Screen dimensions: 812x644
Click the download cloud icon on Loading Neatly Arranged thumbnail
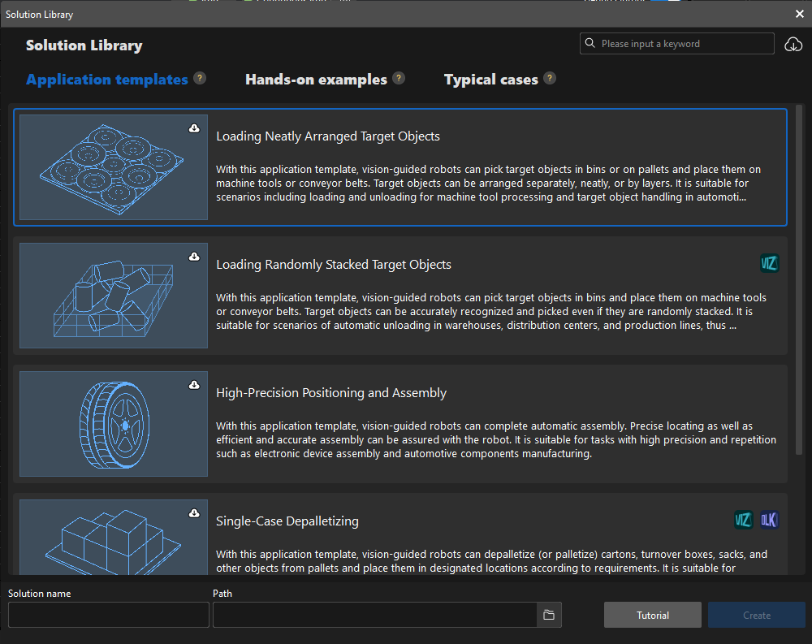click(194, 128)
